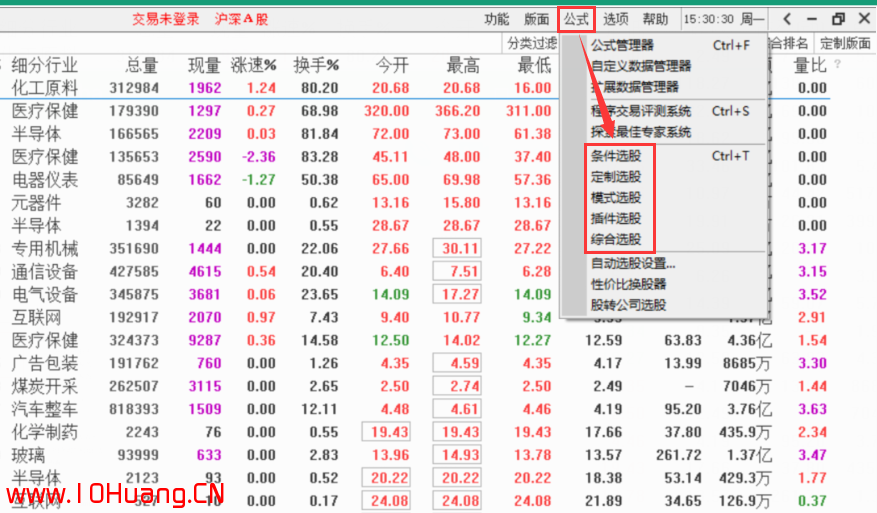
Task: Click the restore window icon
Action: coord(838,19)
